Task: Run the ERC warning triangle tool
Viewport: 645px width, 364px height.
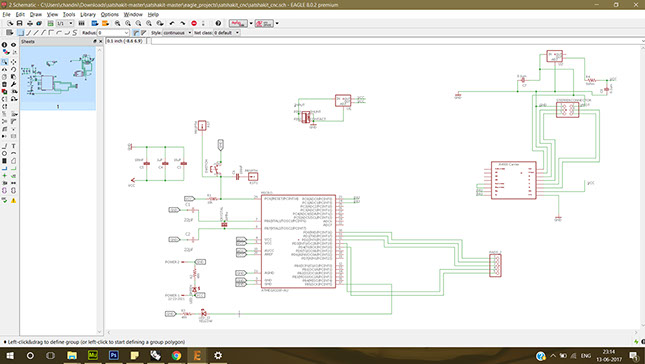Action: (14, 200)
